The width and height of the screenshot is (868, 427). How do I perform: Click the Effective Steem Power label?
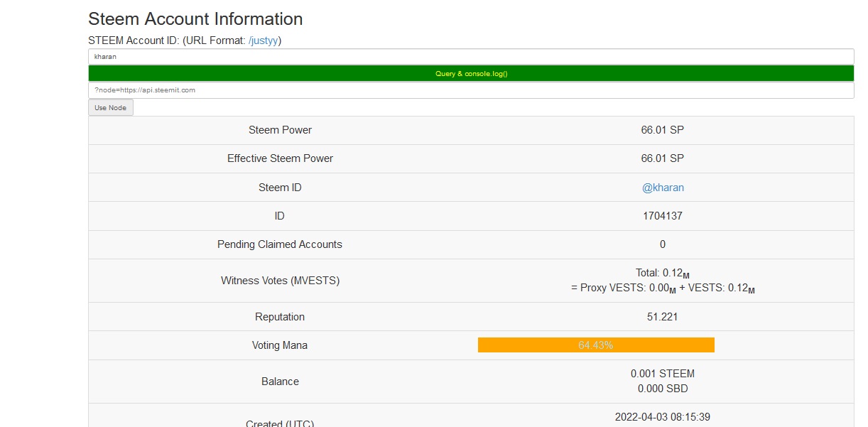coord(280,158)
